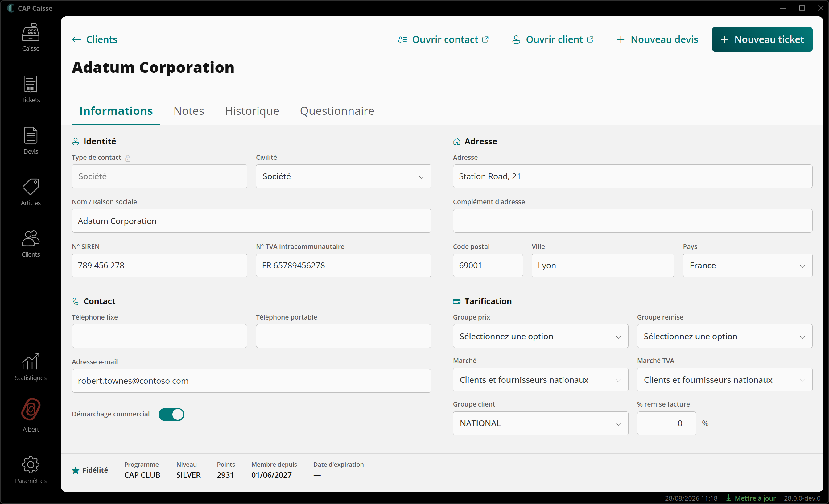The height and width of the screenshot is (504, 829).
Task: Switch to the Informations tab
Action: pyautogui.click(x=116, y=111)
